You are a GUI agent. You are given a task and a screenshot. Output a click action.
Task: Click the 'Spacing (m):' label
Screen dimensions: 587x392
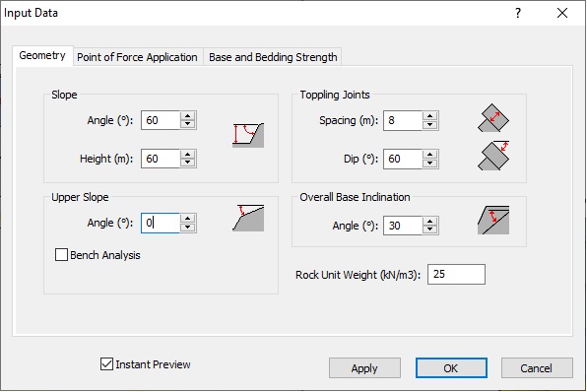(x=349, y=120)
